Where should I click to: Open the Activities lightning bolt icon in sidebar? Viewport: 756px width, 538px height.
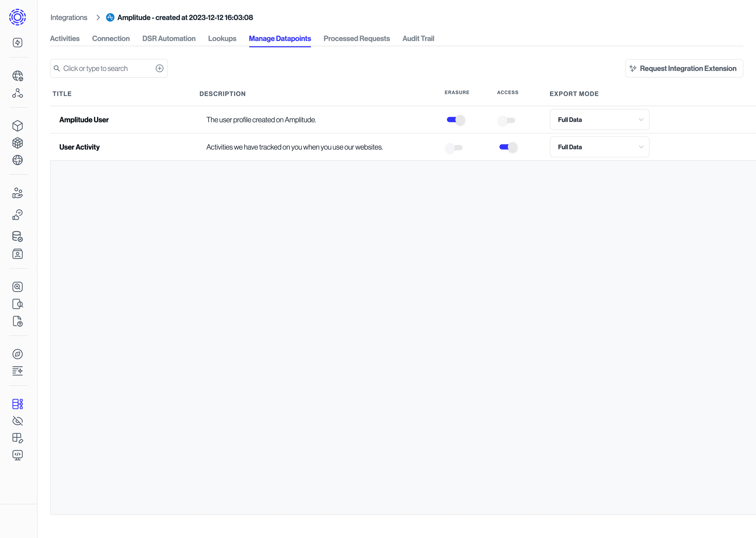pos(18,42)
